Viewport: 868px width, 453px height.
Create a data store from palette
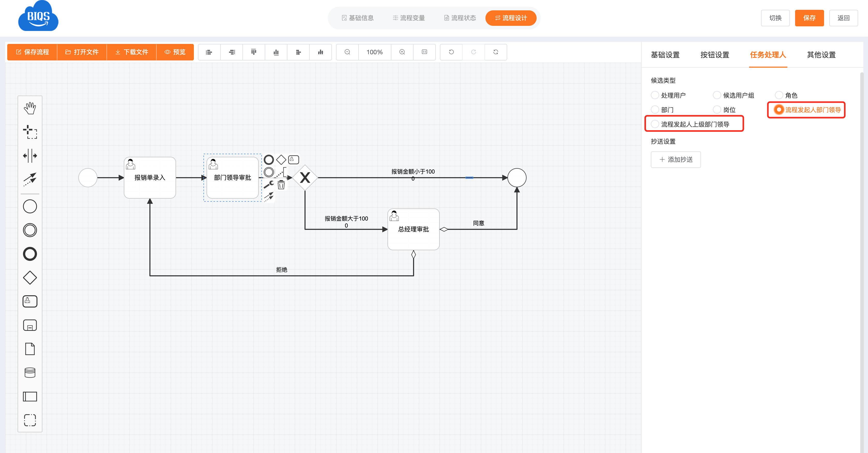click(30, 373)
